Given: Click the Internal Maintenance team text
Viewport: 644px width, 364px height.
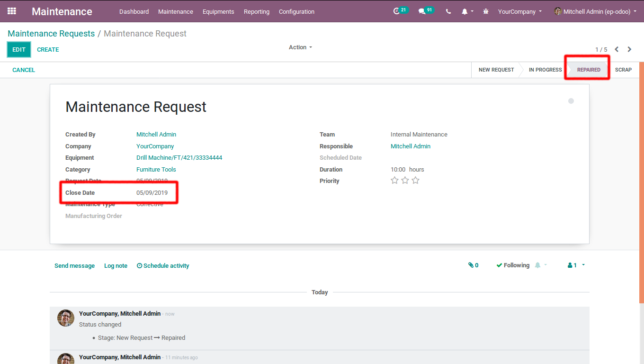Looking at the screenshot, I should 419,135.
